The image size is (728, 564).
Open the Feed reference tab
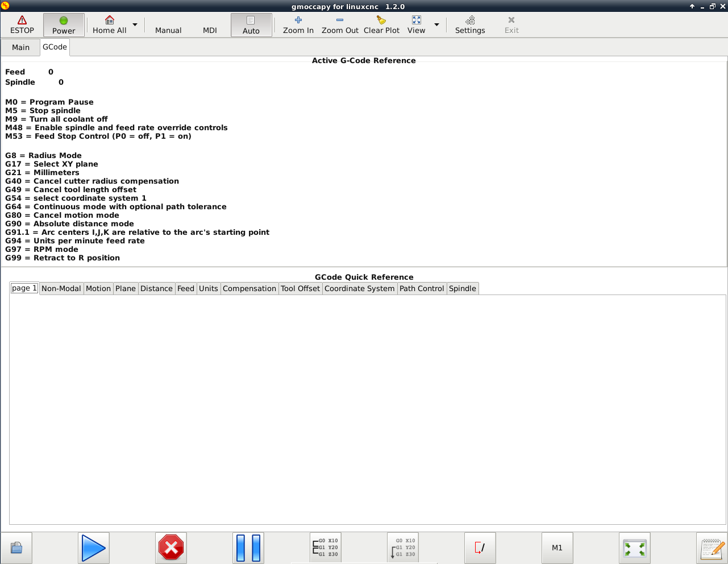(x=186, y=289)
